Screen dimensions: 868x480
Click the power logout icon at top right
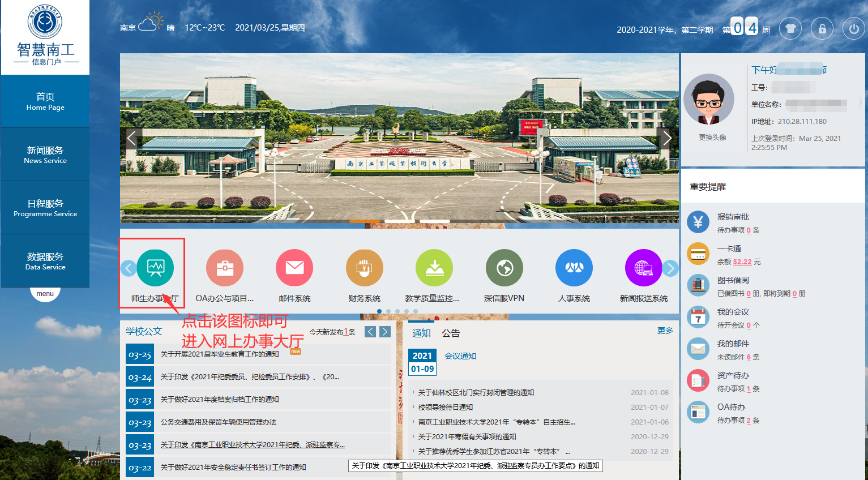coord(853,28)
